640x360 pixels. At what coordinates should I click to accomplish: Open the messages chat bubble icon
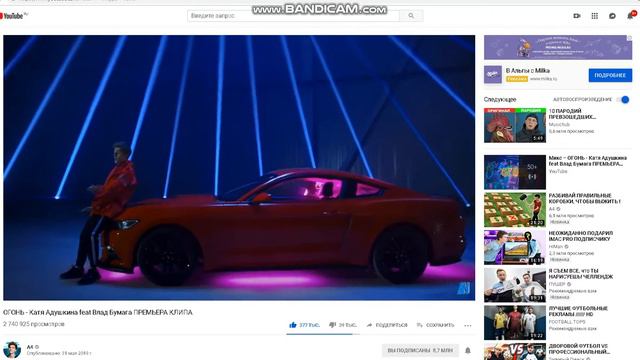(612, 16)
